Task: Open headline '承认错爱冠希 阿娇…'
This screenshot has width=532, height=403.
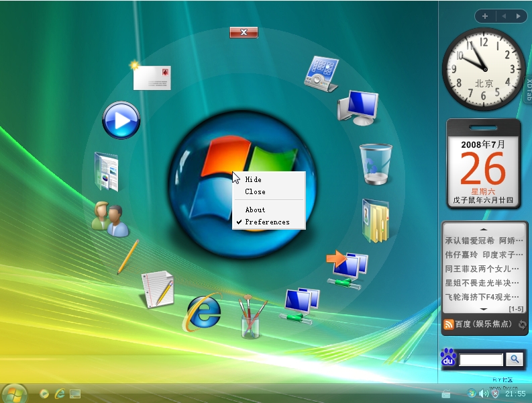Action: (x=484, y=241)
